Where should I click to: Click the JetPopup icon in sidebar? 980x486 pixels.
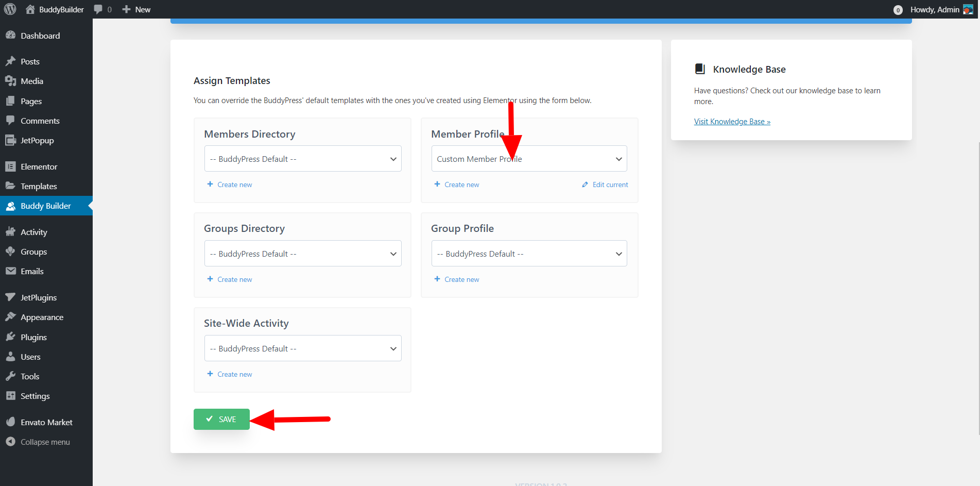10,140
